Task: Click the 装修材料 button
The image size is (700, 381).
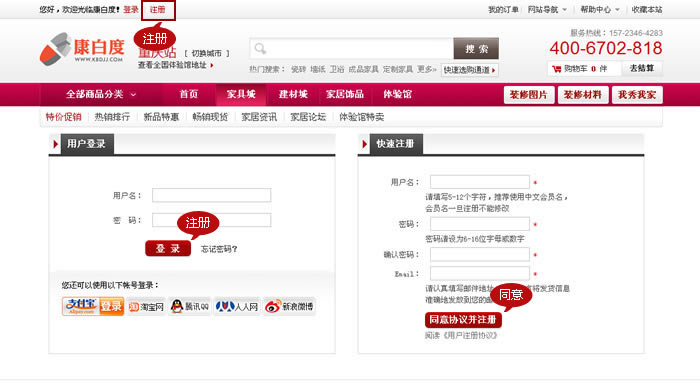Action: (x=583, y=95)
